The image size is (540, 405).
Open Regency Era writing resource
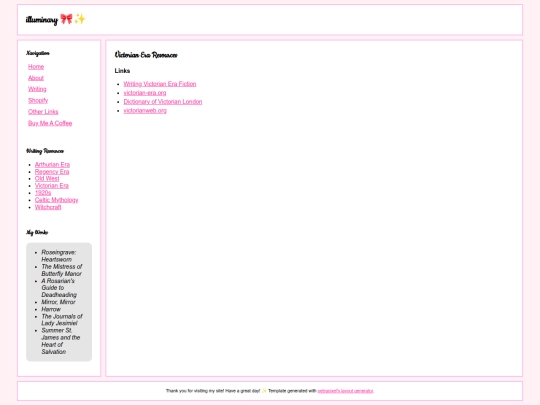(52, 172)
